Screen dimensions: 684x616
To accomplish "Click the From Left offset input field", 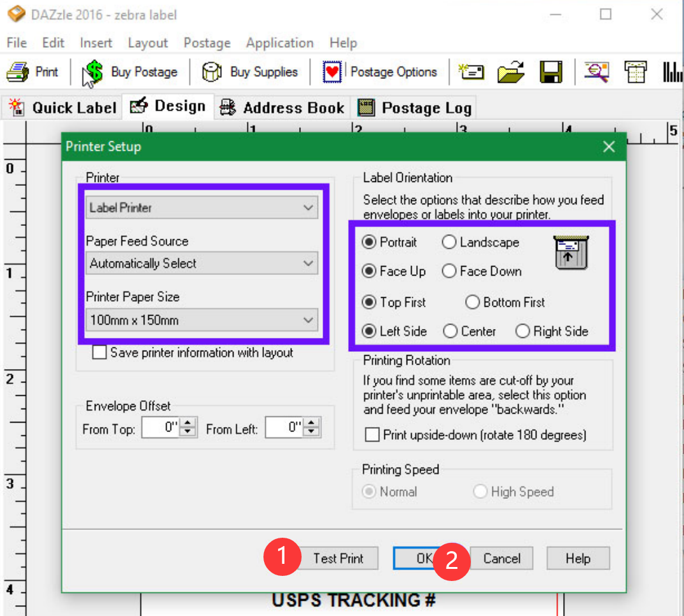I will [285, 427].
